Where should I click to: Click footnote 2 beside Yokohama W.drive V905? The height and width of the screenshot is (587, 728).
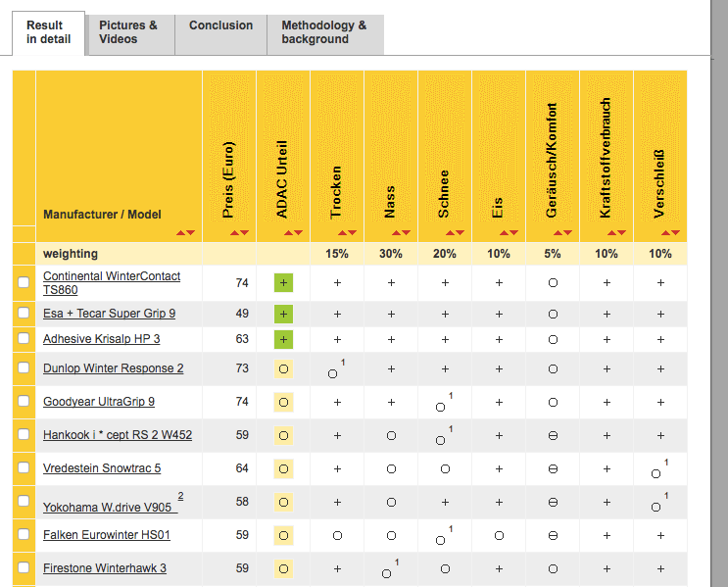pos(180,496)
